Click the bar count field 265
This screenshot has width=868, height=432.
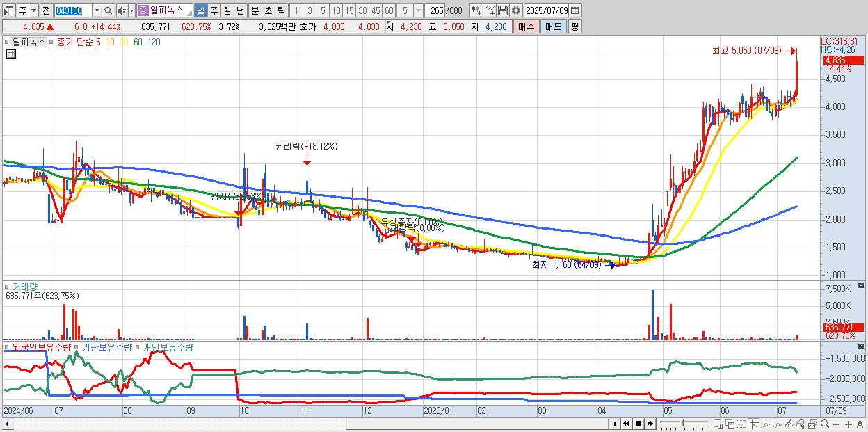[435, 10]
